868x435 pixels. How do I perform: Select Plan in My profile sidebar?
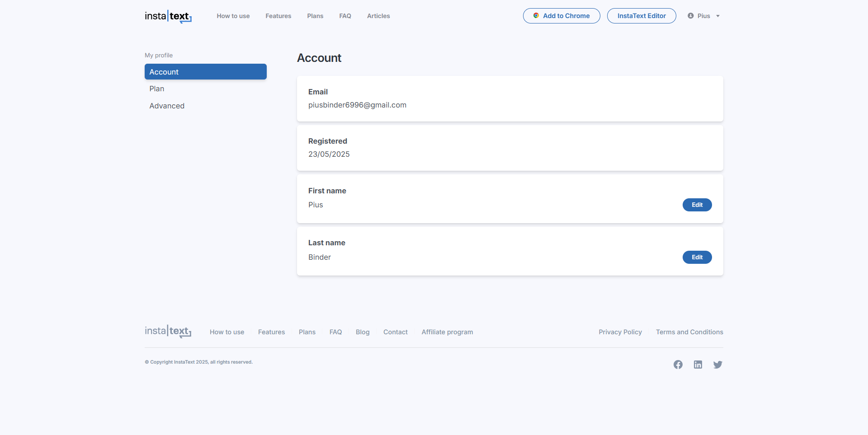157,89
